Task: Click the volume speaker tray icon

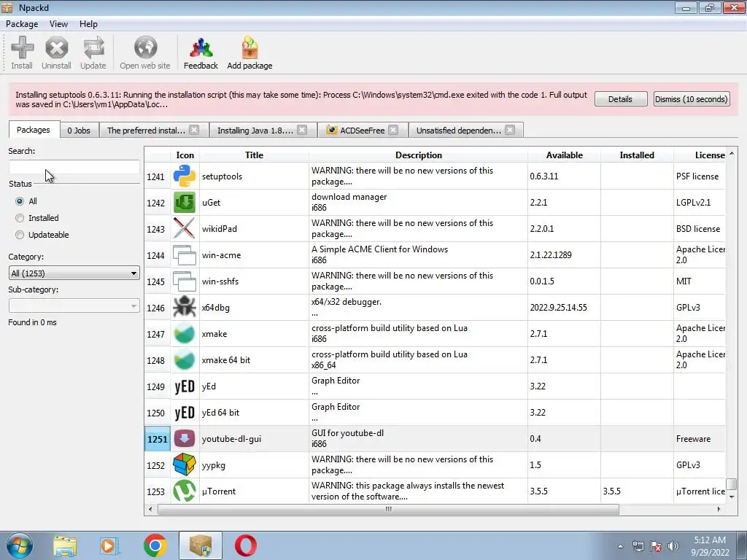Action: pos(673,546)
